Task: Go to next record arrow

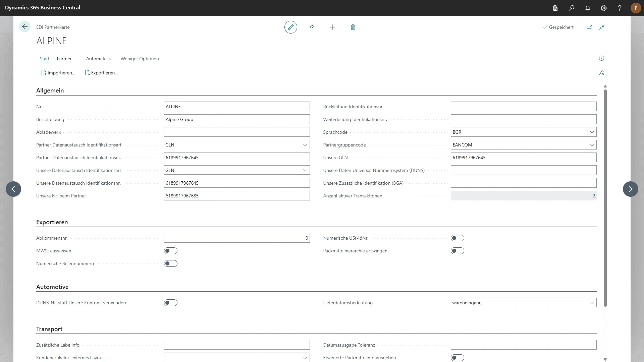Action: click(x=631, y=189)
